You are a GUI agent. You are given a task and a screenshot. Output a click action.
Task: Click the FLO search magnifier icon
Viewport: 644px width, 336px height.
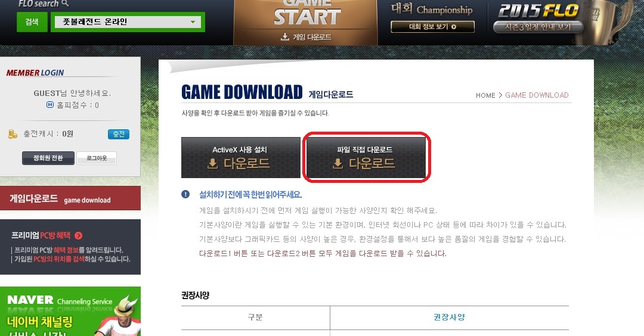65,4
